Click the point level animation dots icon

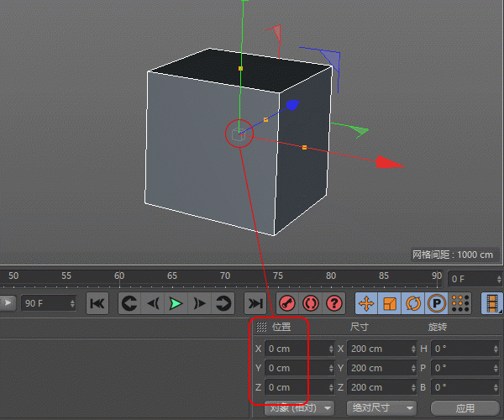click(460, 303)
